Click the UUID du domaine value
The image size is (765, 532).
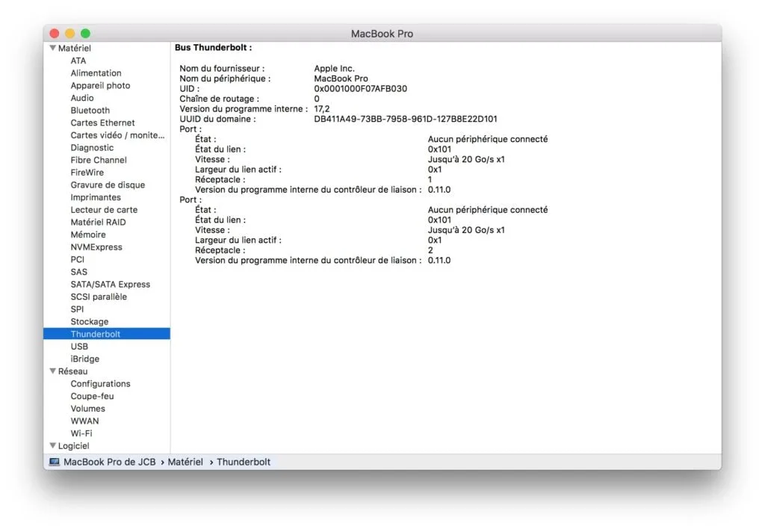point(406,119)
